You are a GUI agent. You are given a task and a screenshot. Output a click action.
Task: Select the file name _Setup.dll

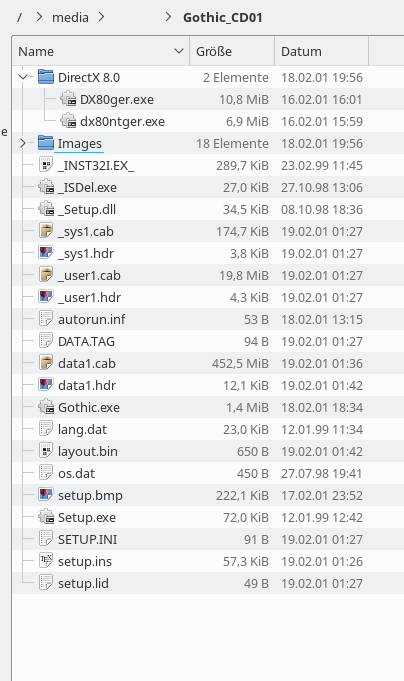tap(87, 210)
